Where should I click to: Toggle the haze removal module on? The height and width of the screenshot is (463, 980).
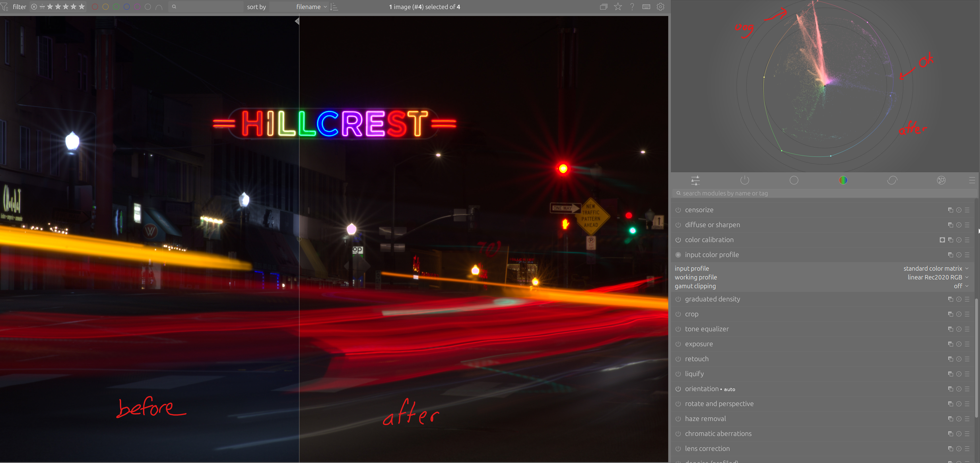(678, 419)
